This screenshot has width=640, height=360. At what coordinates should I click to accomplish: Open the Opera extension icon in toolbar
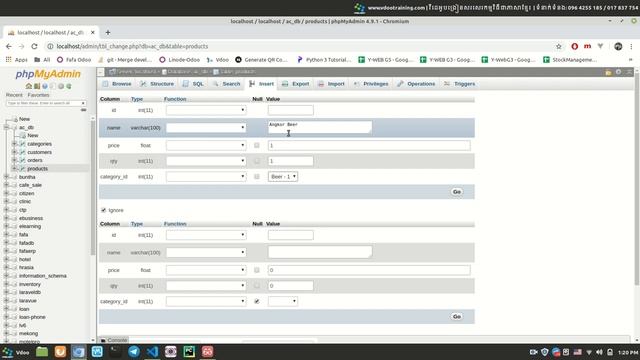click(575, 47)
